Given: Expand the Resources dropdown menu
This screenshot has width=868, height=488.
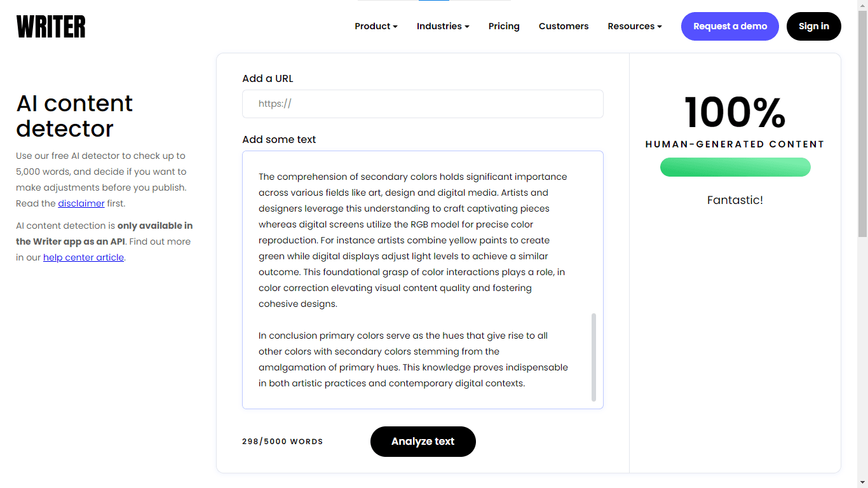Looking at the screenshot, I should click(x=634, y=26).
